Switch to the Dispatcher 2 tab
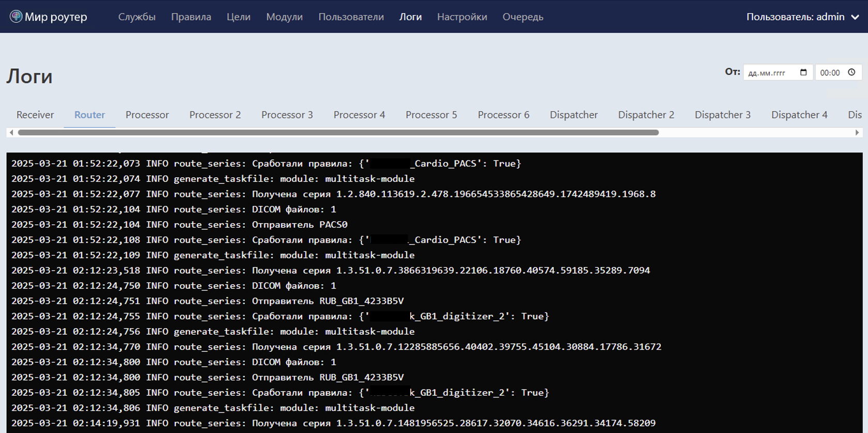Screen dimensions: 868x433 646,115
